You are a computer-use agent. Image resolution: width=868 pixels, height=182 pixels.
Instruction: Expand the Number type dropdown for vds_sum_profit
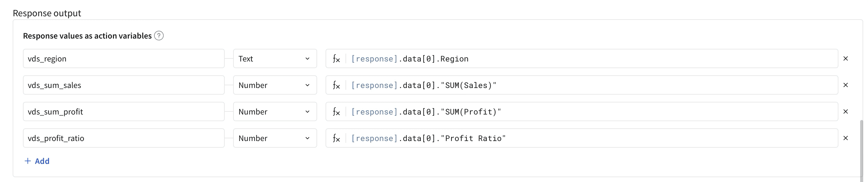[275, 112]
